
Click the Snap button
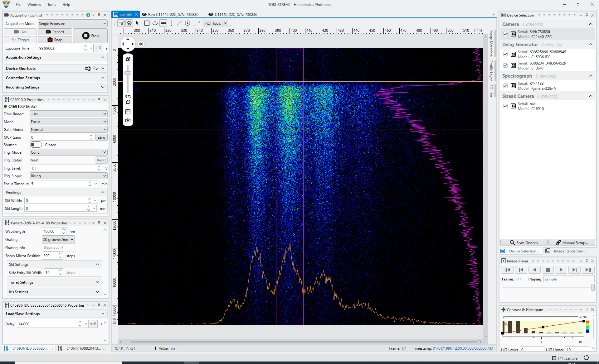click(55, 40)
